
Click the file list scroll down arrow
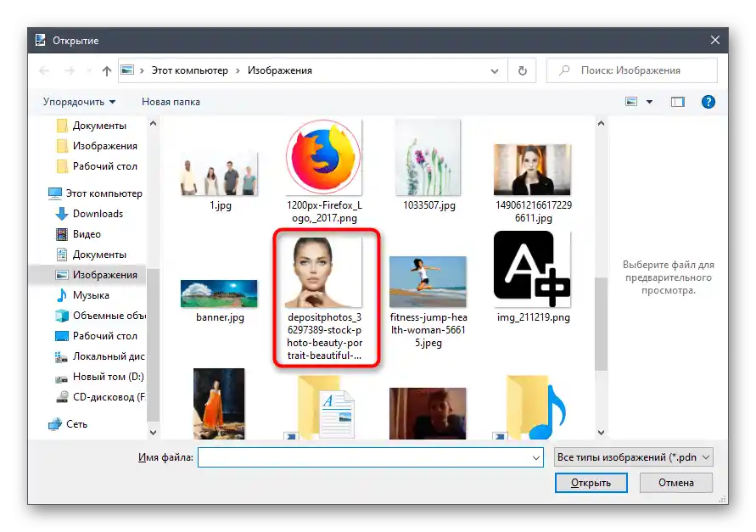tap(601, 433)
